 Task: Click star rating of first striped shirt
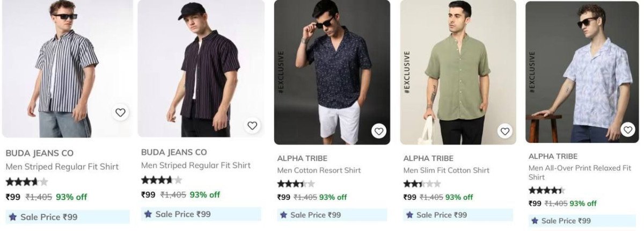27,182
